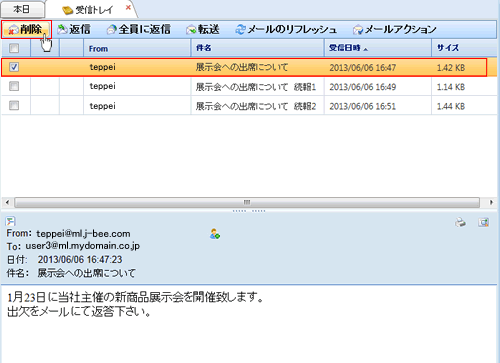500x363 pixels.
Task: Click size value 1.42 KB
Action: coord(451,68)
